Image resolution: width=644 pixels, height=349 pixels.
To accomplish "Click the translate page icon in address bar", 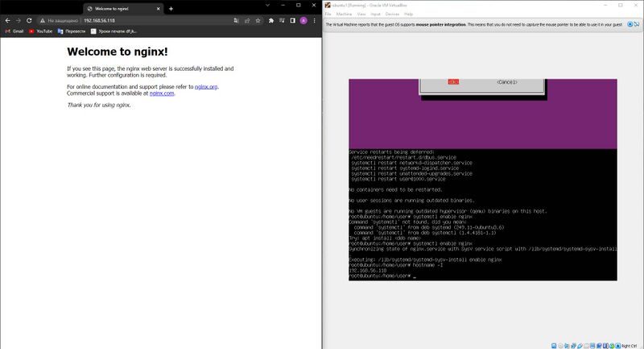I will click(x=236, y=21).
